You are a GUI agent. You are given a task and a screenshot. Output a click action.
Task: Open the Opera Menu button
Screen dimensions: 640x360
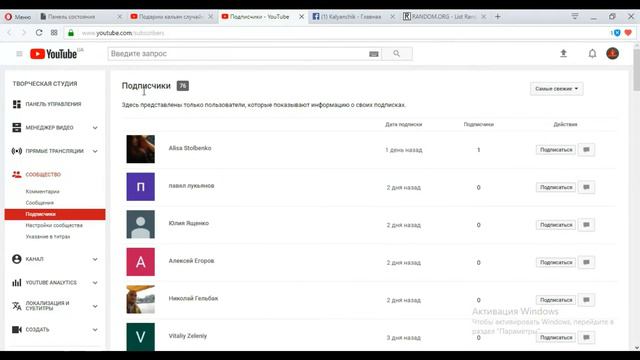[x=18, y=17]
